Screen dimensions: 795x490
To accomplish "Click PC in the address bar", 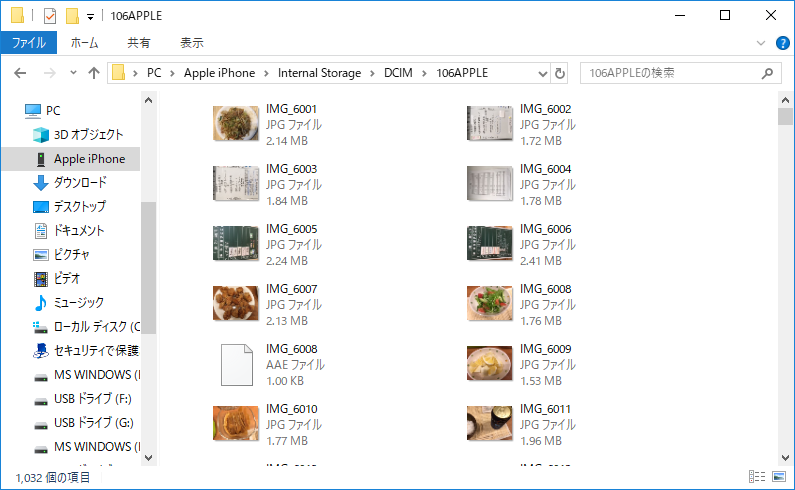I will (x=154, y=73).
